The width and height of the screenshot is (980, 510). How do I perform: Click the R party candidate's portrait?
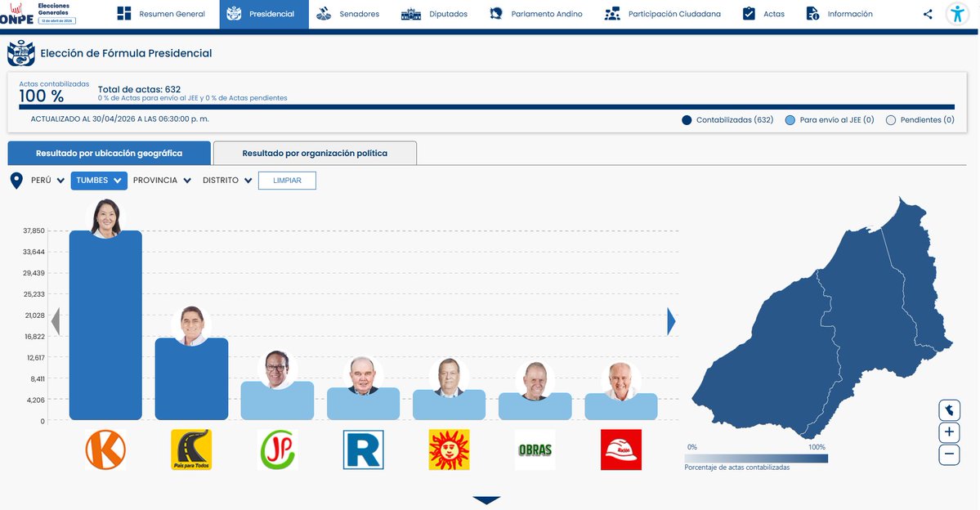point(363,376)
